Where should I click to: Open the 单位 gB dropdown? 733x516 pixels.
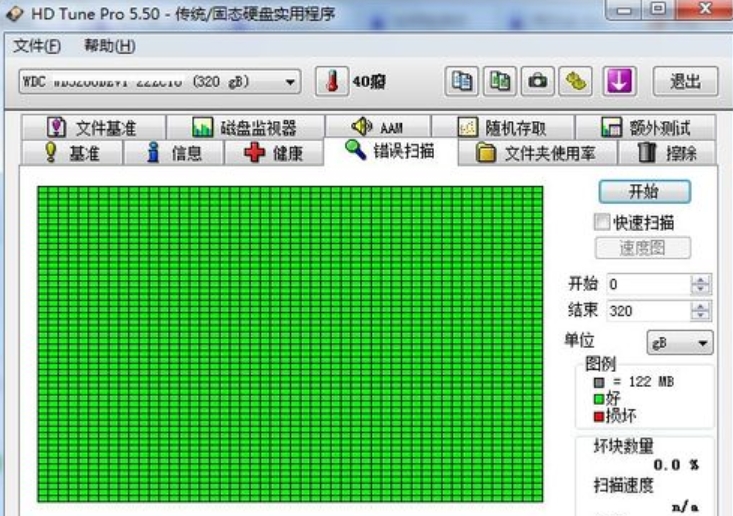tap(680, 343)
